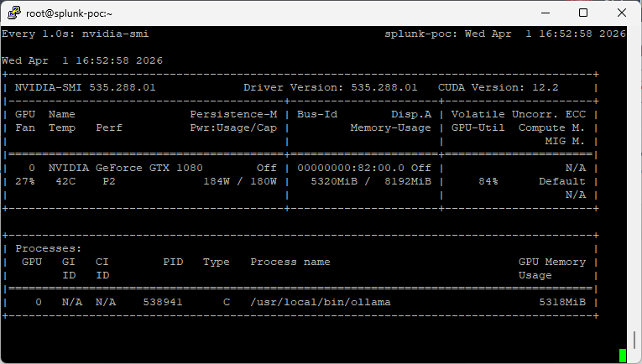Click the 'Memory-Usage' column header
642x364 pixels.
[x=390, y=127]
